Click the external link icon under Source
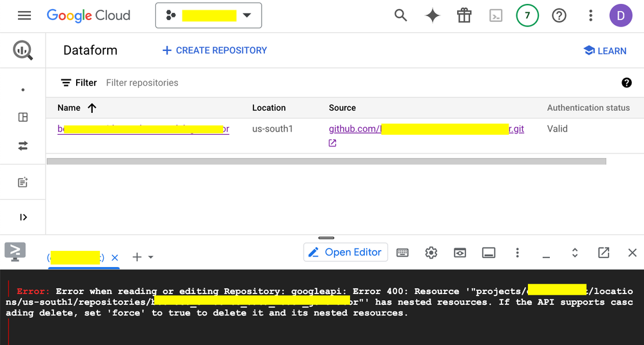Viewport: 644px width, 345px height. click(x=332, y=143)
